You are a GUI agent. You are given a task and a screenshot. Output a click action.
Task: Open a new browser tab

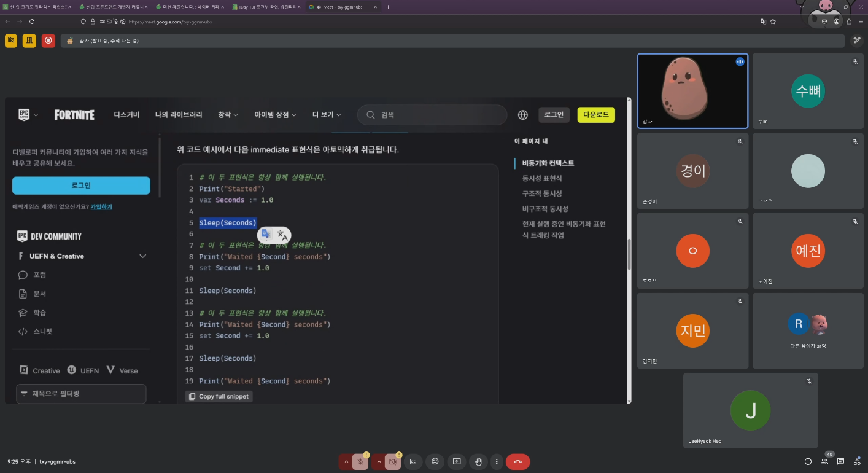click(388, 7)
